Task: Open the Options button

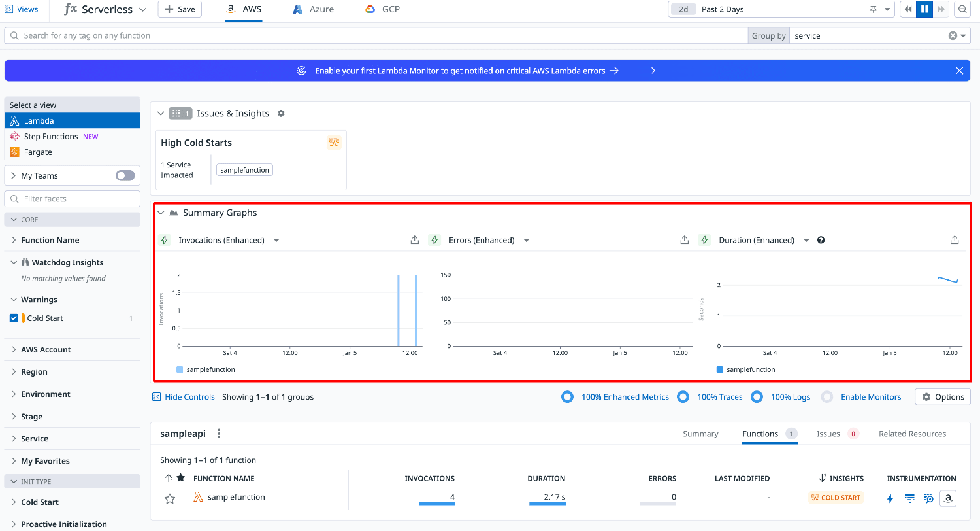Action: coord(943,397)
